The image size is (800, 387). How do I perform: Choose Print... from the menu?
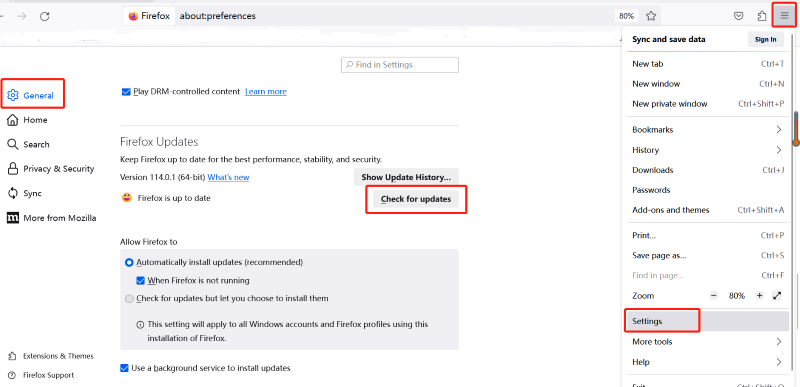tap(707, 235)
